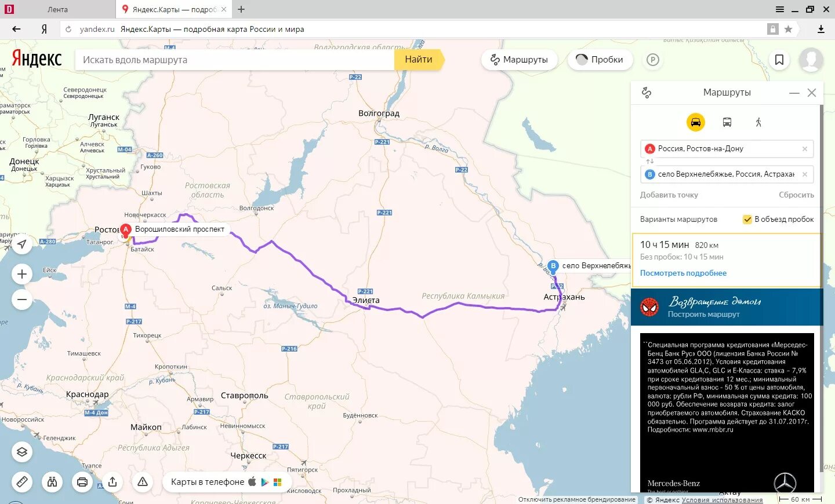Clear point A field with X
This screenshot has width=835, height=504.
click(805, 149)
